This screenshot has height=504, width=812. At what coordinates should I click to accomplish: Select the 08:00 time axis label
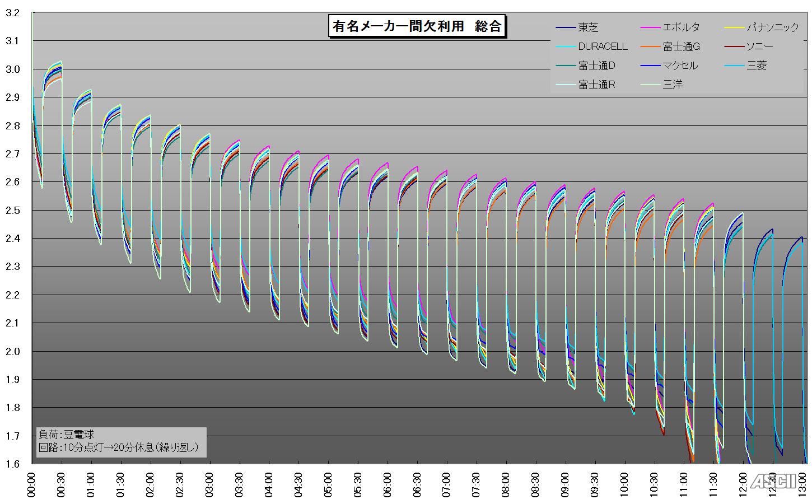[507, 484]
